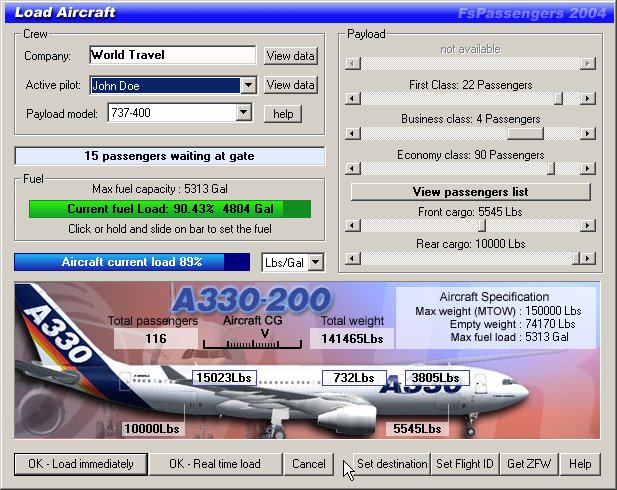The image size is (617, 490).
Task: Click the First Class passengers slider thumb
Action: pyautogui.click(x=558, y=98)
